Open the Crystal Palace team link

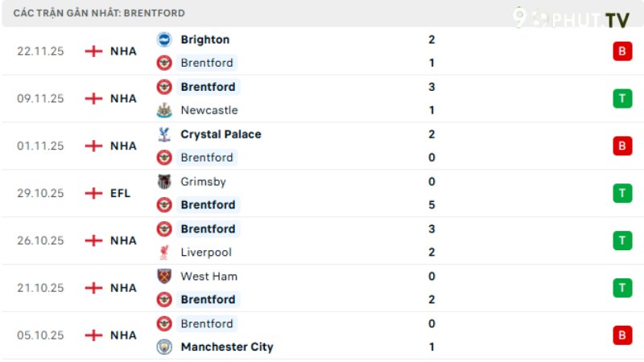[221, 134]
